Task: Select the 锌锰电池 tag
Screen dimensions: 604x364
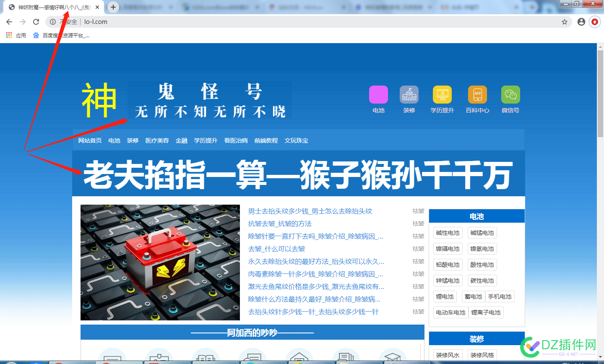Action: click(x=448, y=281)
